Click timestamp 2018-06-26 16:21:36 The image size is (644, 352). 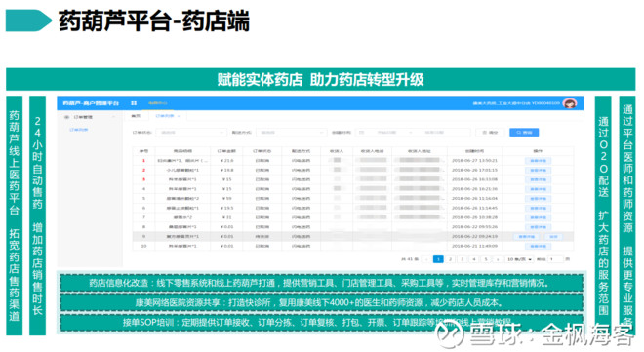pyautogui.click(x=474, y=189)
